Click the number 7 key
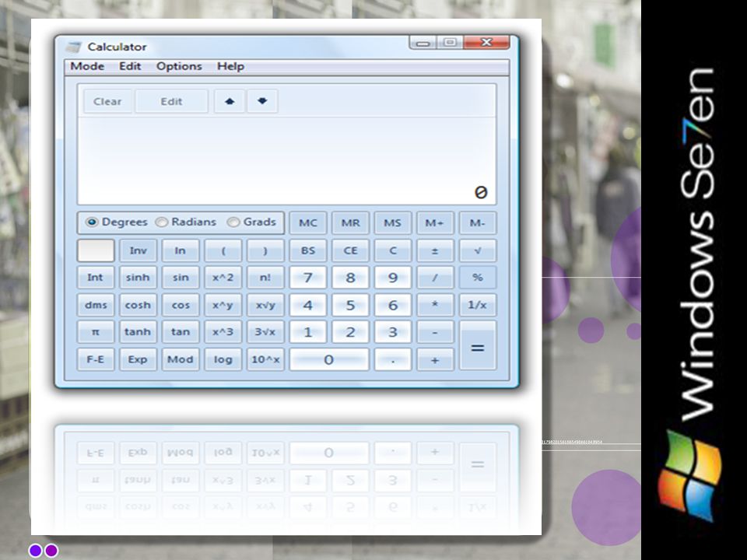 coord(308,278)
